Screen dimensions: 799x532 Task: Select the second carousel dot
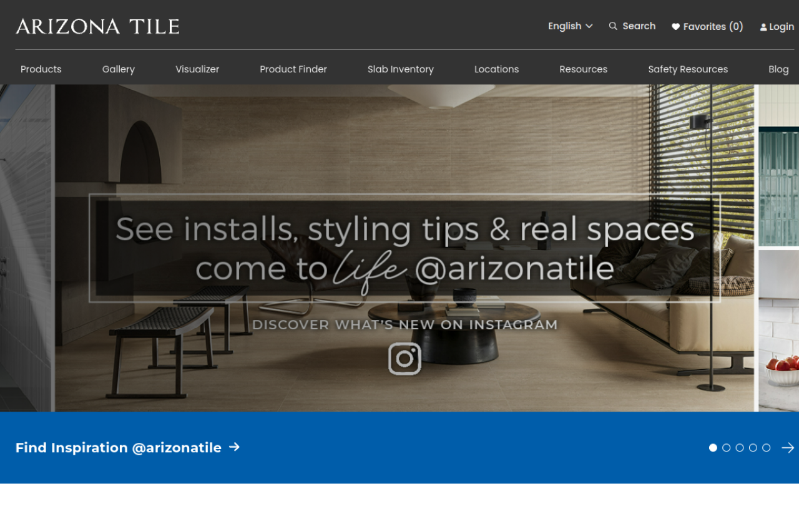pos(726,448)
